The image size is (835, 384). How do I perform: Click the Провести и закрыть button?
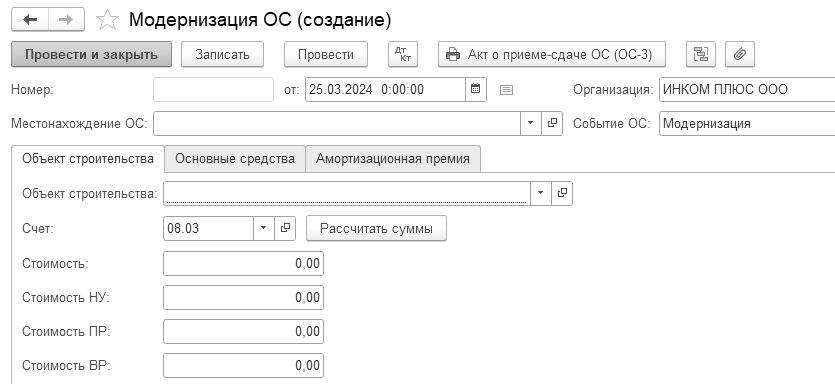tap(92, 54)
